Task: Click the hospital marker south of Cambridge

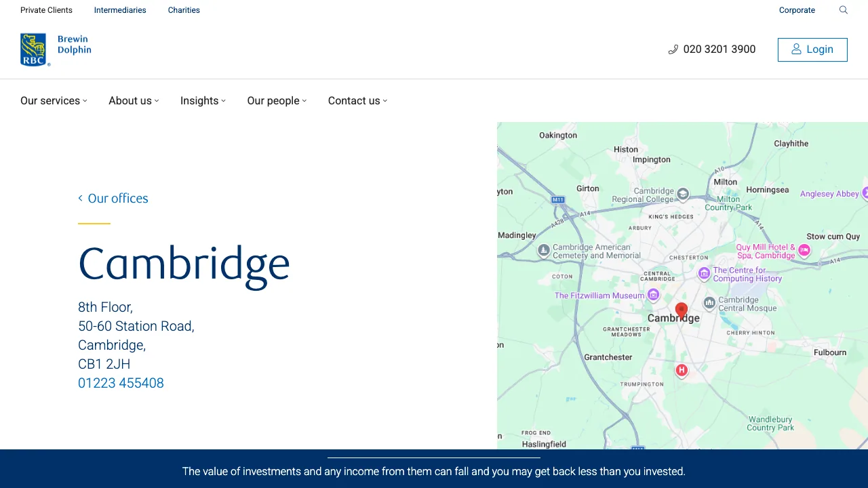Action: tap(682, 370)
